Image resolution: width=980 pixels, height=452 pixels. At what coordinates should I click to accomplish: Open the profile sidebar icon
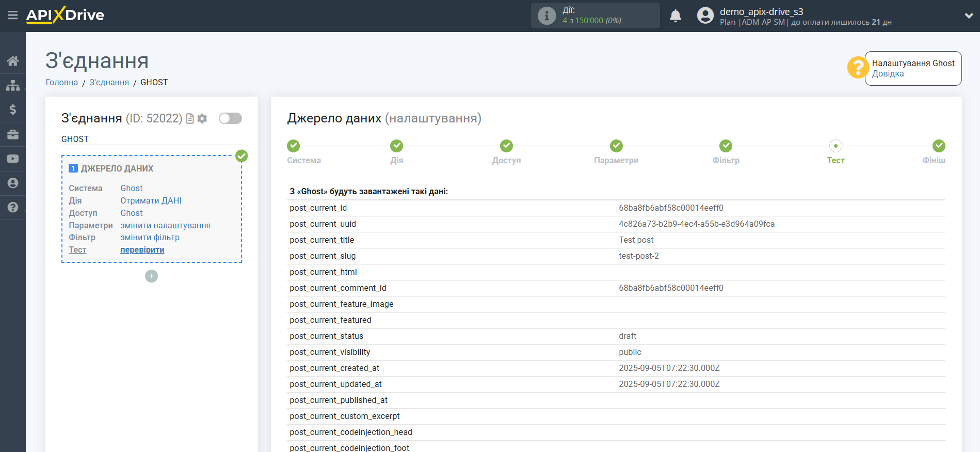click(13, 183)
